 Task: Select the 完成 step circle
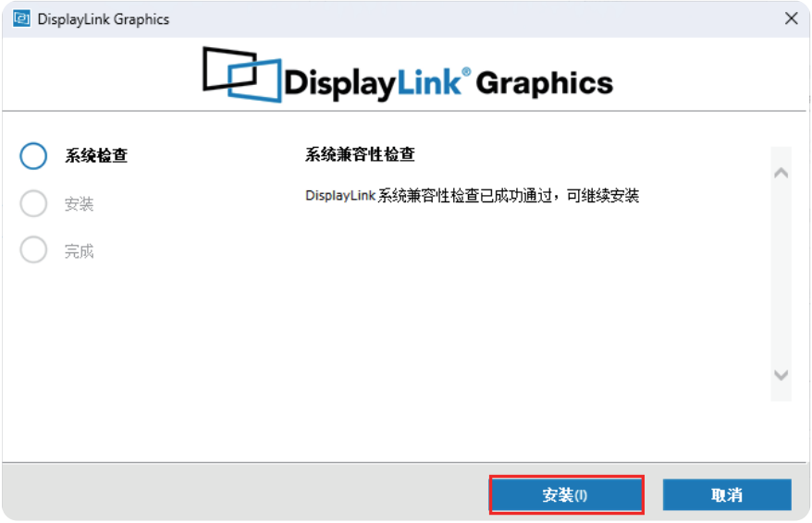coord(33,250)
